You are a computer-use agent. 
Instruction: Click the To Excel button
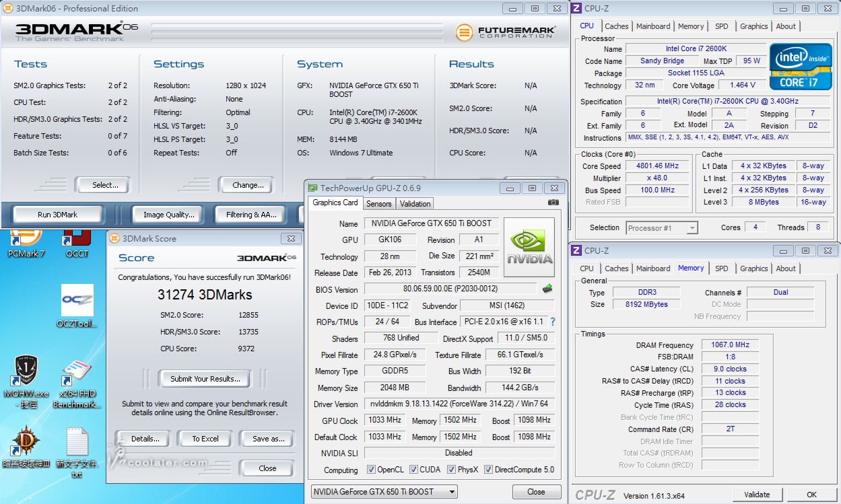pyautogui.click(x=205, y=439)
